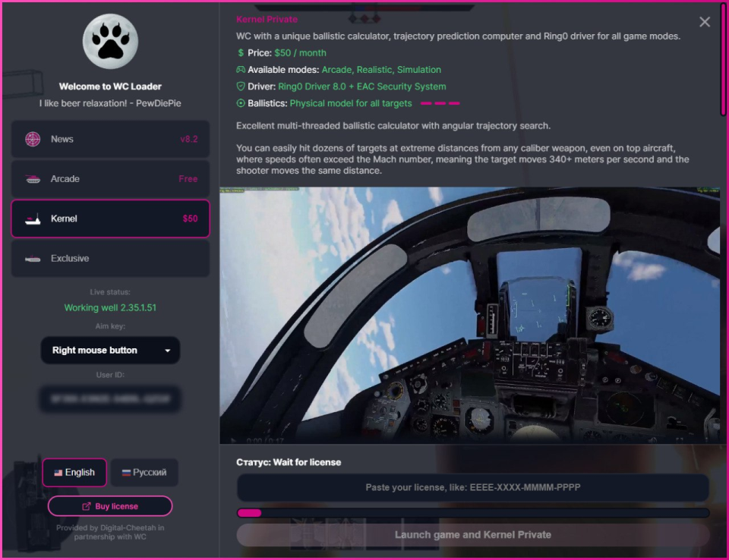Switch language to Русский

144,473
